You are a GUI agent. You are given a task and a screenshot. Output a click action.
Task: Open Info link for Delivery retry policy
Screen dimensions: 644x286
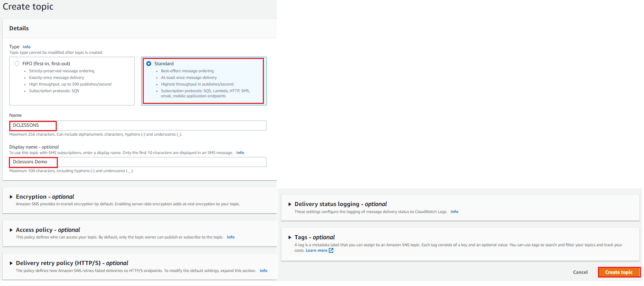point(263,271)
